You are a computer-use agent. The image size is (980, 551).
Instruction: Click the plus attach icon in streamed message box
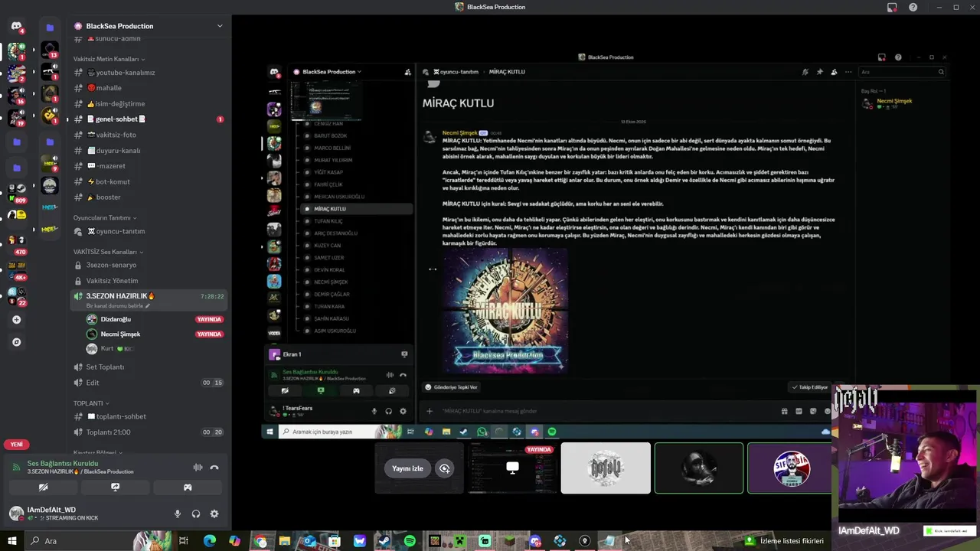tap(430, 411)
